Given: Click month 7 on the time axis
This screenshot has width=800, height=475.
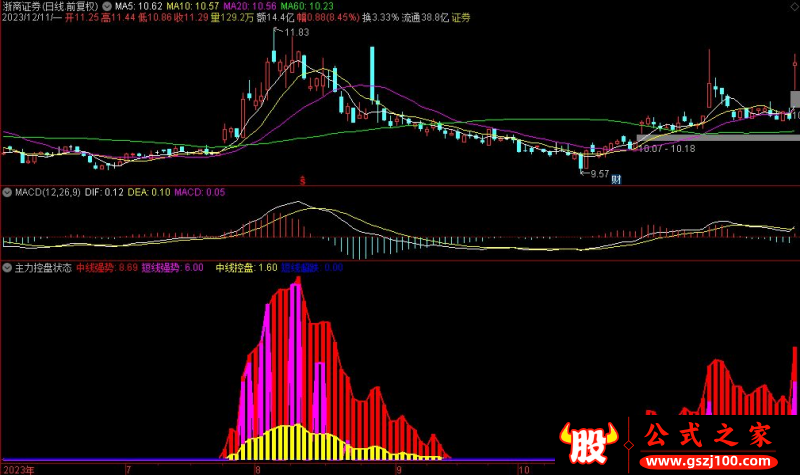Looking at the screenshot, I should point(128,470).
